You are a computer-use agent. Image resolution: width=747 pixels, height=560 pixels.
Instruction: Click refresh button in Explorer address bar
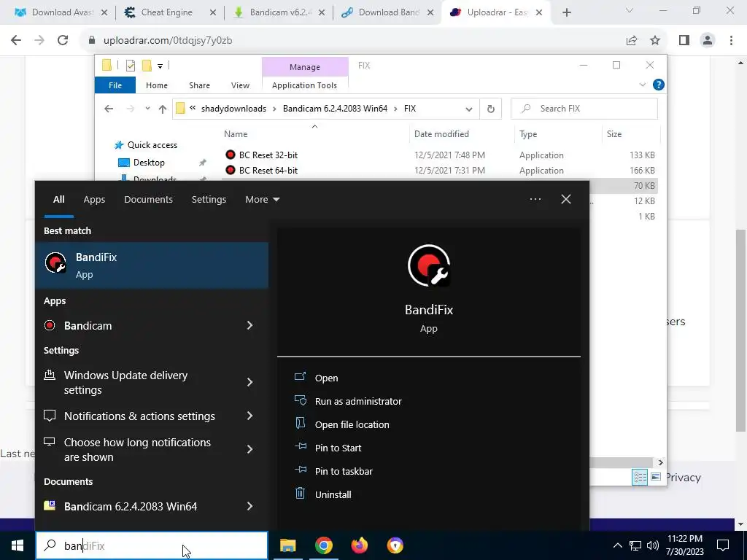pyautogui.click(x=491, y=109)
